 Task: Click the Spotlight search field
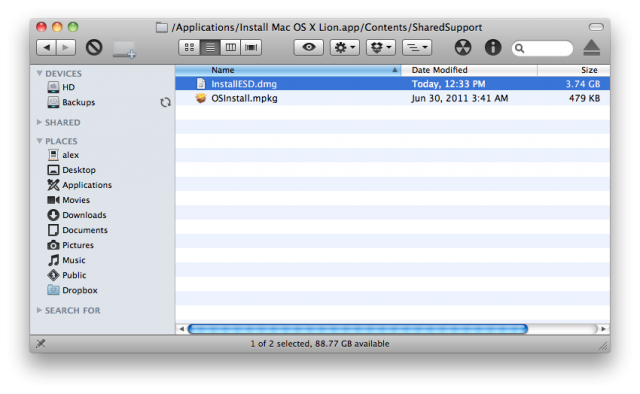click(x=542, y=48)
